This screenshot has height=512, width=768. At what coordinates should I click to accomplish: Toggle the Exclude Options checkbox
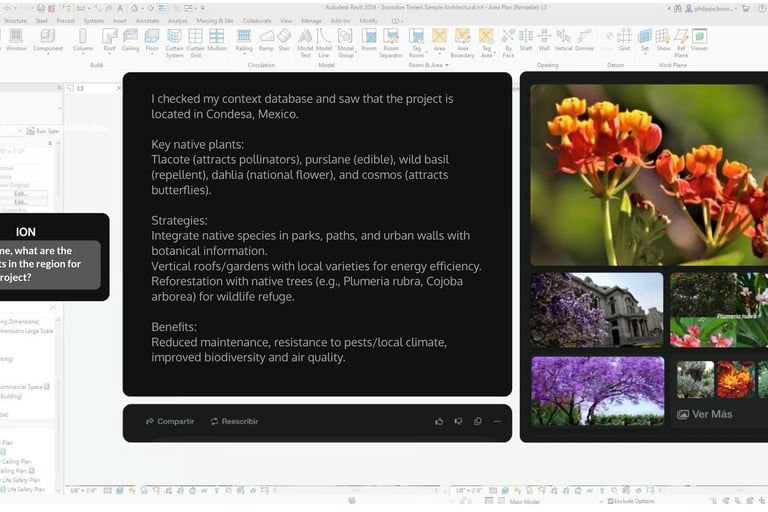point(610,501)
